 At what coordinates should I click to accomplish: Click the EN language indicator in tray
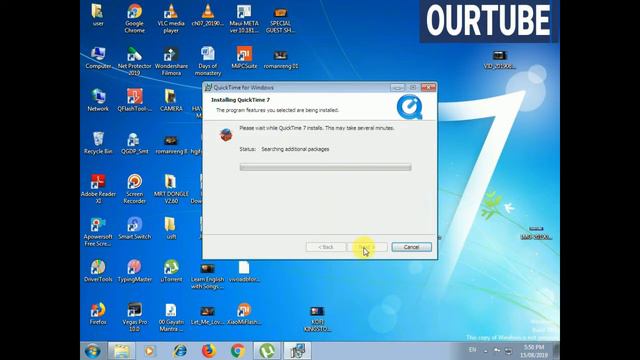point(472,350)
